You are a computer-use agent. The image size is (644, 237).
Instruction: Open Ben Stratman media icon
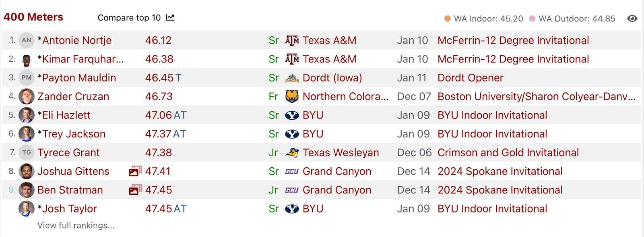click(135, 190)
